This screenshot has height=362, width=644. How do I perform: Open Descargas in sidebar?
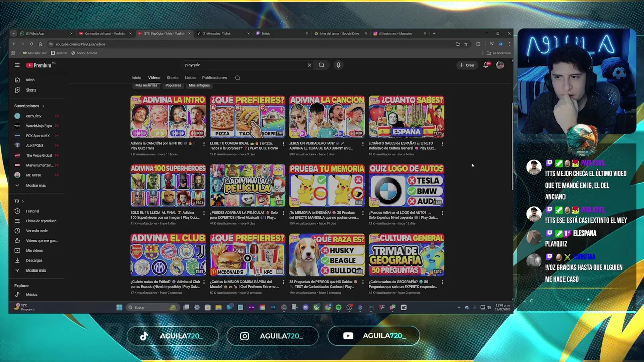coord(34,260)
